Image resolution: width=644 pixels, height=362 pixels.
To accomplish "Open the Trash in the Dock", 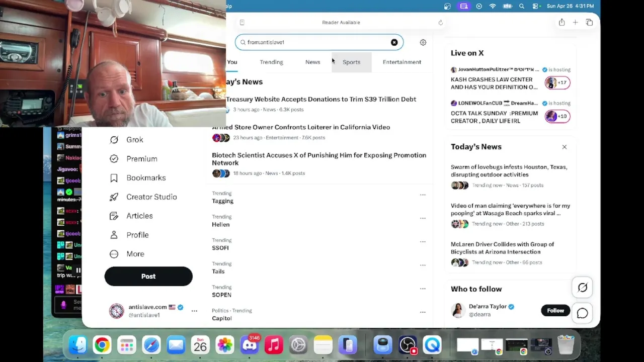I will tap(566, 345).
